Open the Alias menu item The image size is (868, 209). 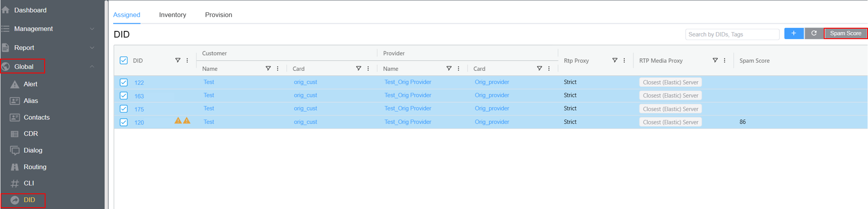(x=31, y=101)
